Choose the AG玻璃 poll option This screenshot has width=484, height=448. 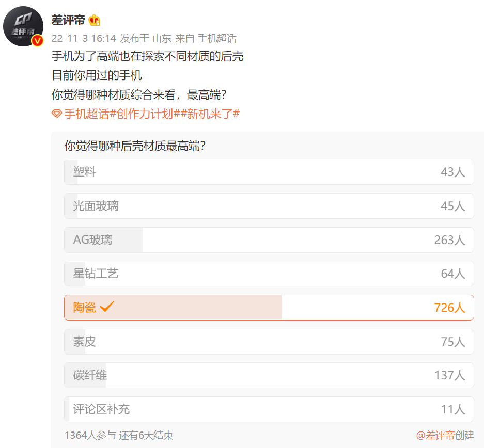pos(269,239)
